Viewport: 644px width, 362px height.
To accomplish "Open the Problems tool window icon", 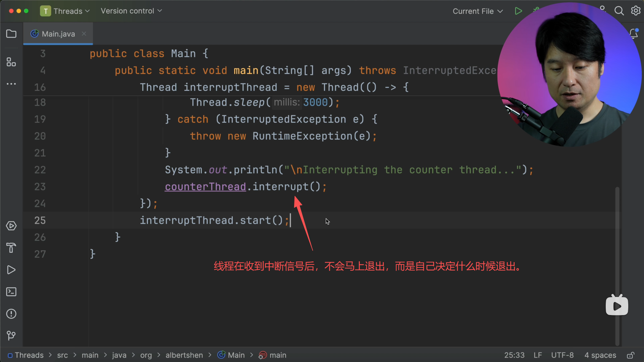I will (11, 314).
